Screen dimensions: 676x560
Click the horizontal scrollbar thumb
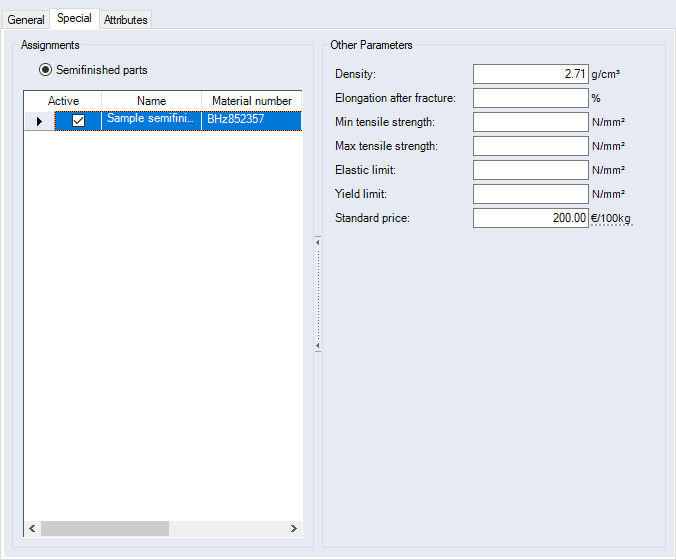pyautogui.click(x=105, y=528)
